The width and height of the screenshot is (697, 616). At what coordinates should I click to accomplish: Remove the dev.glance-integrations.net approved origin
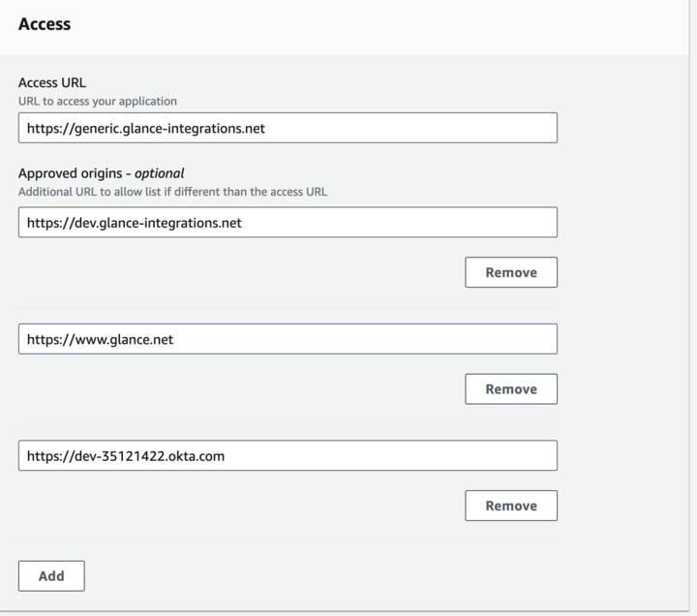pyautogui.click(x=510, y=272)
